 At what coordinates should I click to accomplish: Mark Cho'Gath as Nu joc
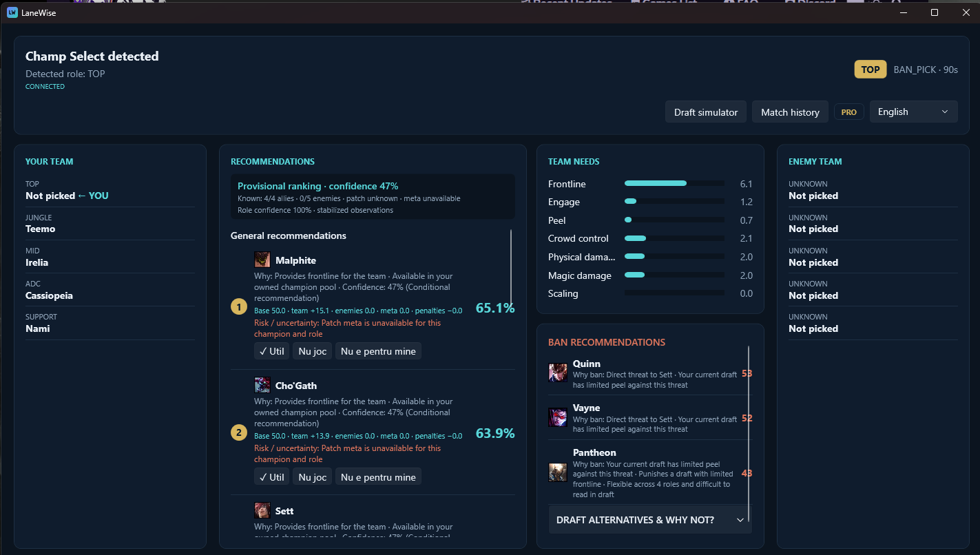coord(312,477)
